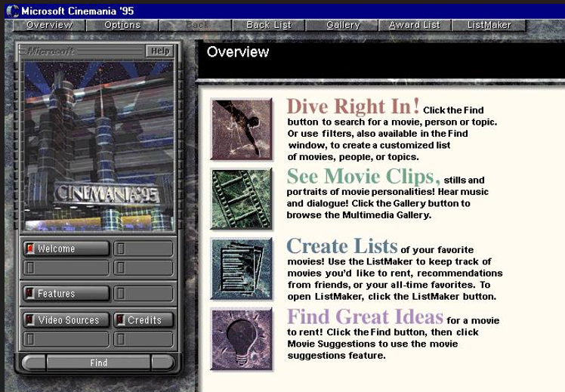Open the Gallery from the top bar
Image resolution: width=565 pixels, height=392 pixels.
[x=343, y=25]
